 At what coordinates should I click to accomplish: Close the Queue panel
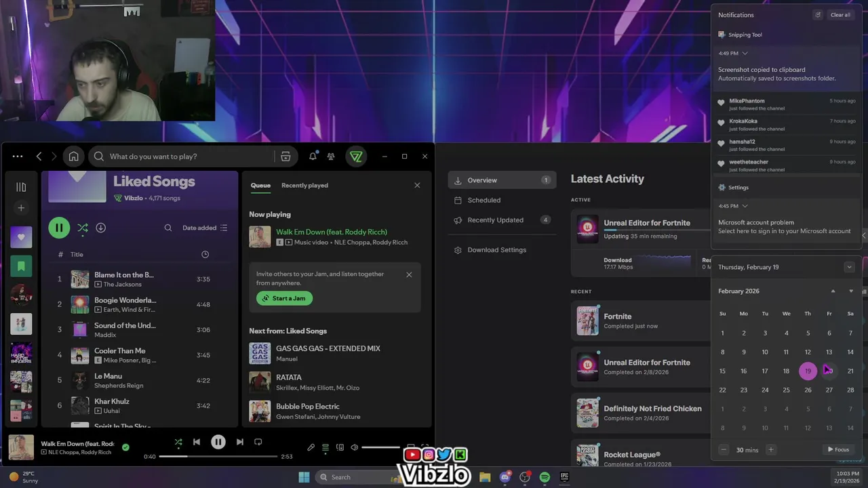pyautogui.click(x=417, y=185)
